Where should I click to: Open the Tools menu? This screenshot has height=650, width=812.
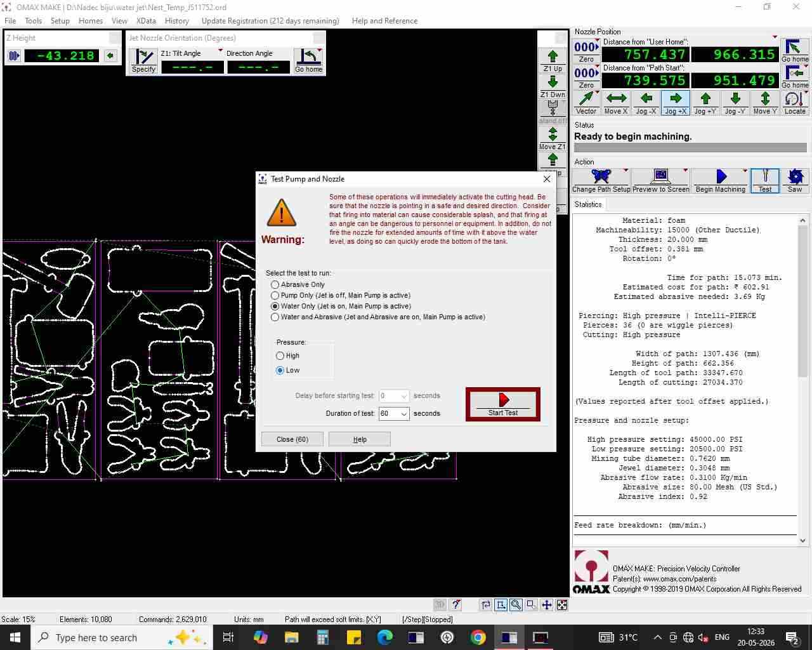click(34, 21)
